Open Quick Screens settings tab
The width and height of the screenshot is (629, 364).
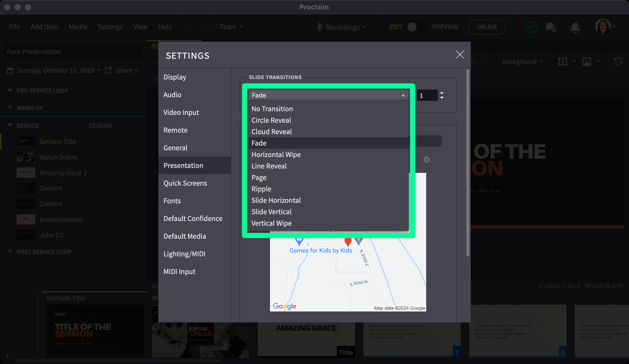click(194, 183)
